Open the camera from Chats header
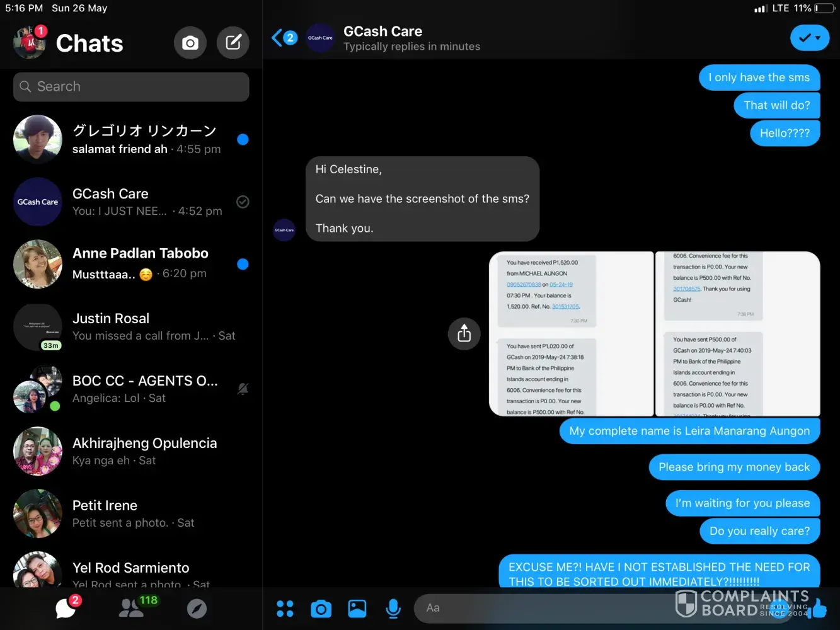The image size is (840, 630). 190,43
